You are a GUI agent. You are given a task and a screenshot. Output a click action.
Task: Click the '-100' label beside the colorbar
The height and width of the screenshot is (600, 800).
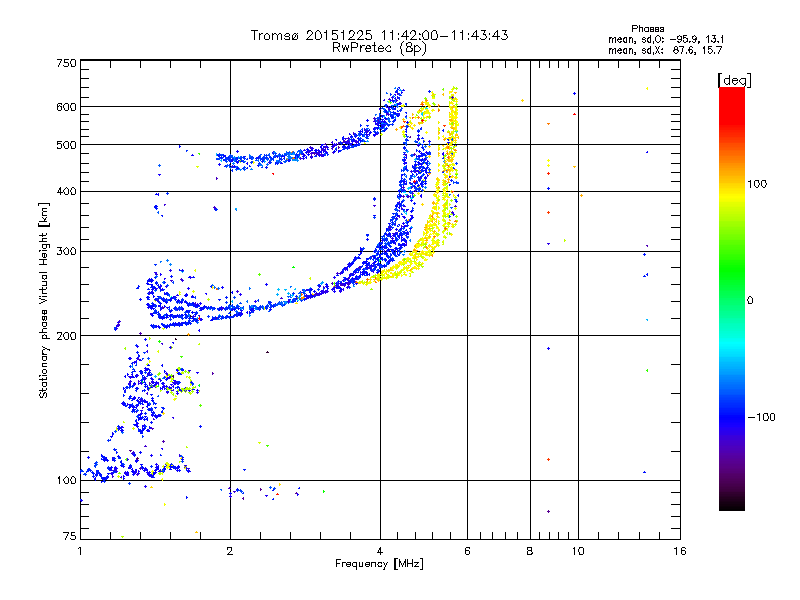pos(761,417)
